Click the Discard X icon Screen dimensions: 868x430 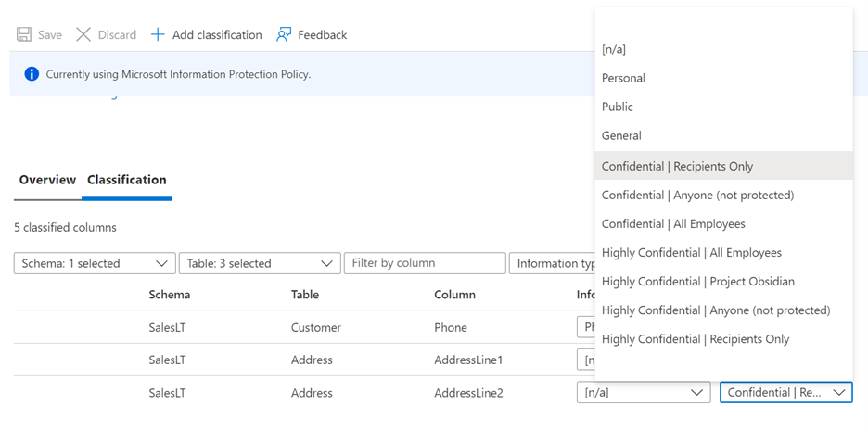pyautogui.click(x=83, y=34)
